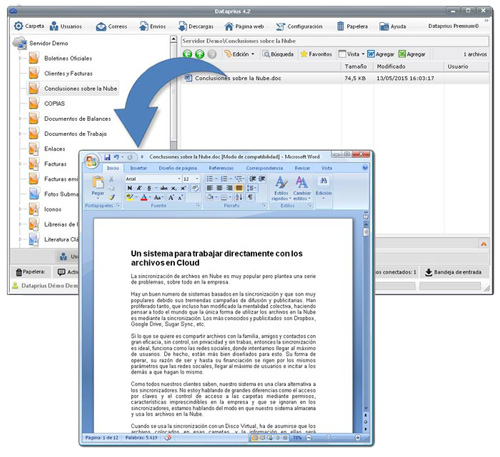This screenshot has width=500, height=457.
Task: Click the red font color button
Action: (144, 197)
